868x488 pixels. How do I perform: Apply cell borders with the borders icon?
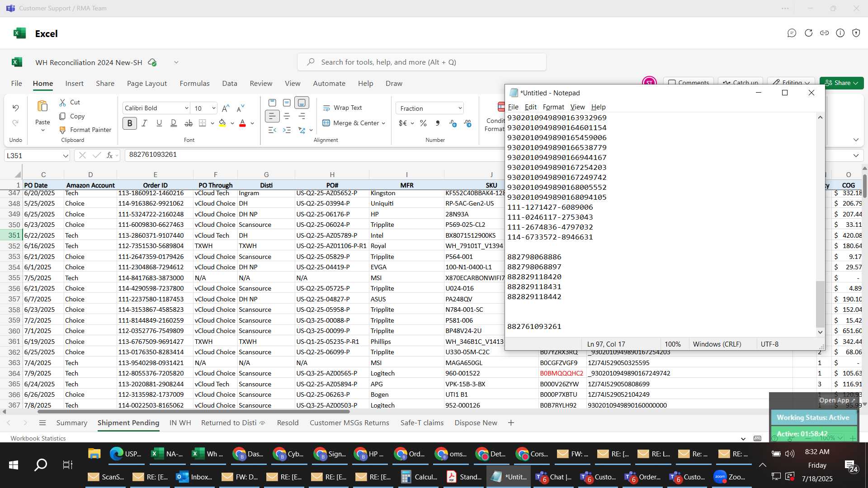[203, 123]
